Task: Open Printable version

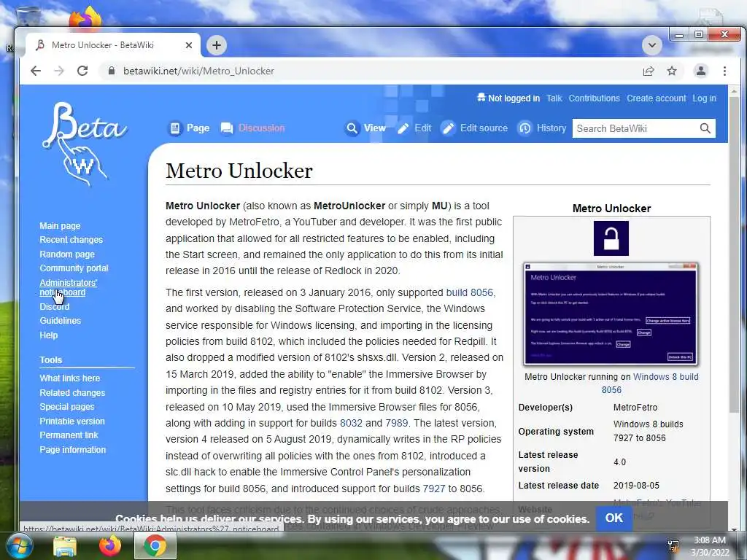Action: pos(72,421)
